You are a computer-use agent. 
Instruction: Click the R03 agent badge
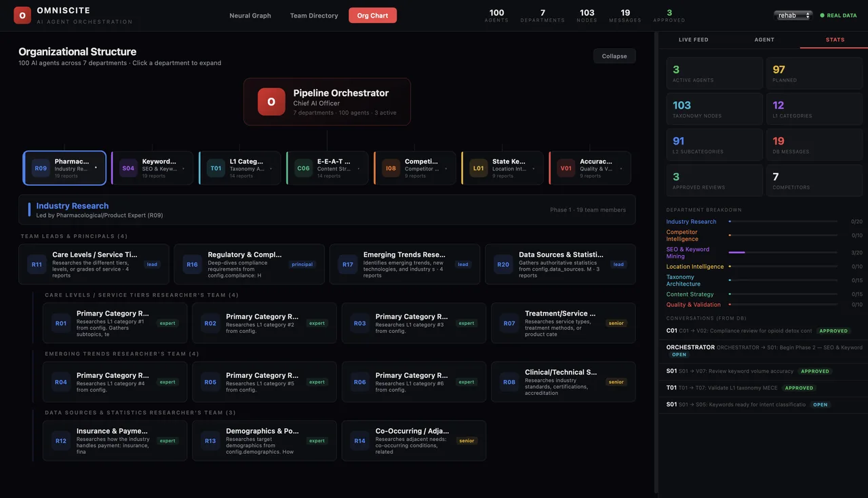coord(360,324)
